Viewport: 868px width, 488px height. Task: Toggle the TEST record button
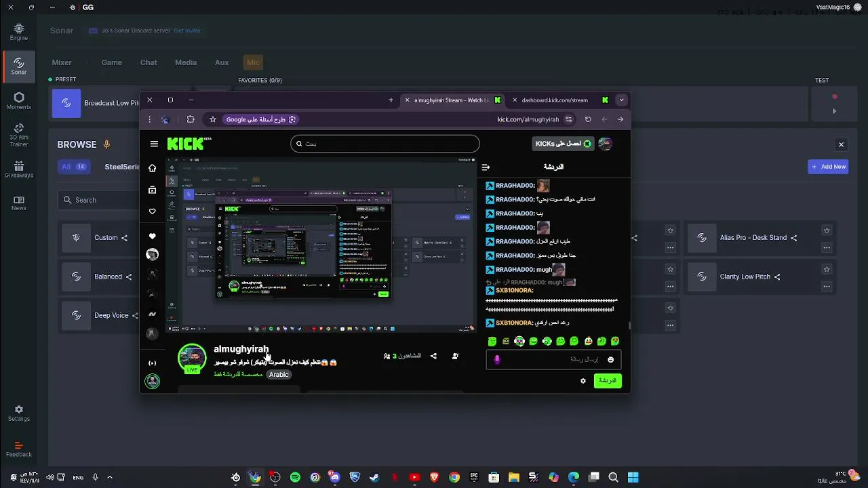click(x=835, y=96)
